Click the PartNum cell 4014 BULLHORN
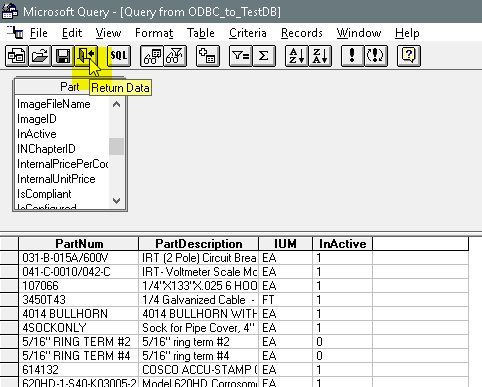Screen dimensions: 482x387 (79, 314)
